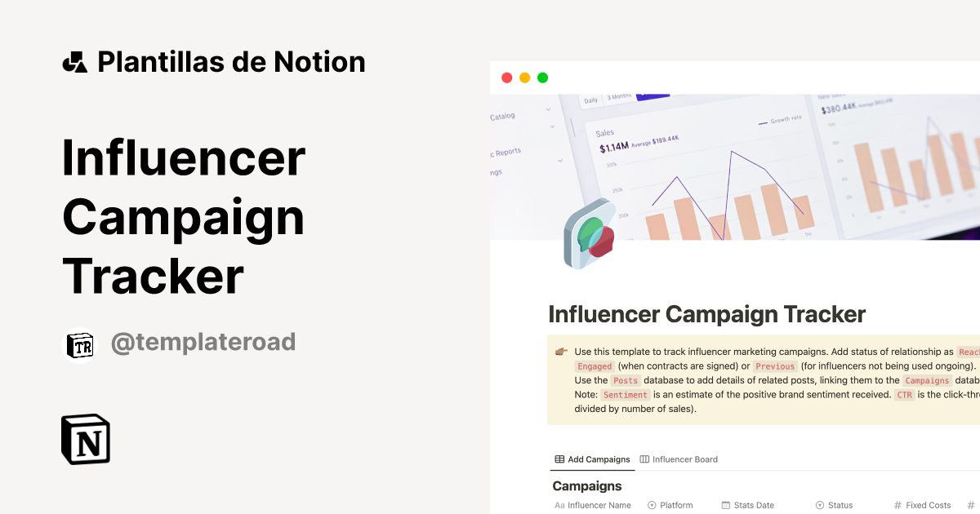Image resolution: width=980 pixels, height=514 pixels.
Task: Expand the Catalog section in the dashboard sidebar
Action: click(x=547, y=109)
